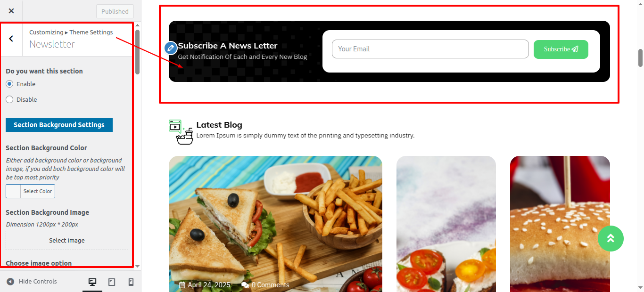Click the Published button
The image size is (644, 292).
115,11
